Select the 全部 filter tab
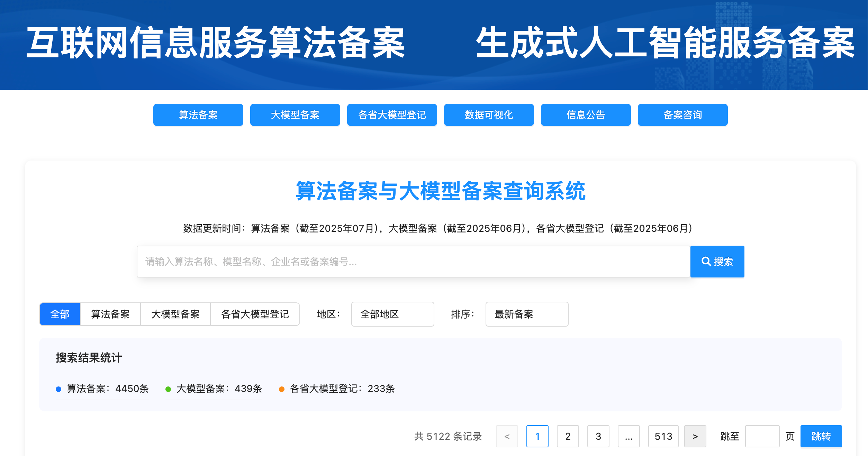The height and width of the screenshot is (456, 868). tap(60, 314)
